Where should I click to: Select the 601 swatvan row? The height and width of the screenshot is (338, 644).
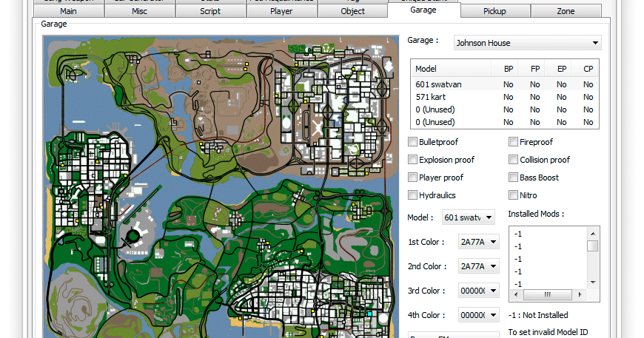point(505,84)
